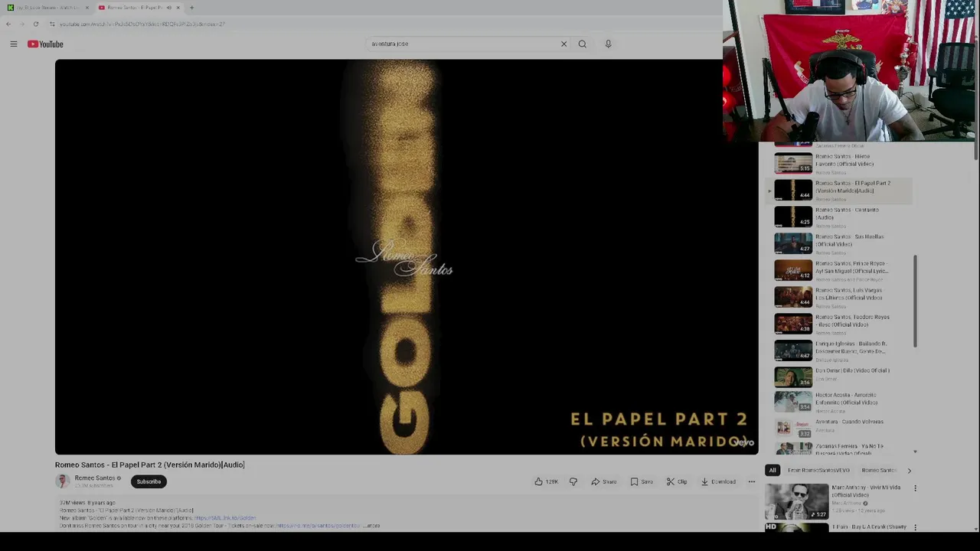This screenshot has height=551, width=980.
Task: Download the video with Download button
Action: point(718,481)
